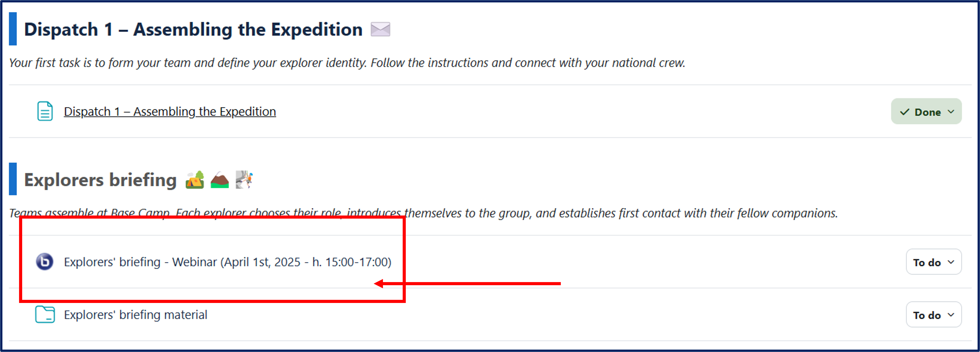Screen dimensions: 980x352
Task: Click the checkmark icon in the Done button
Action: click(904, 112)
